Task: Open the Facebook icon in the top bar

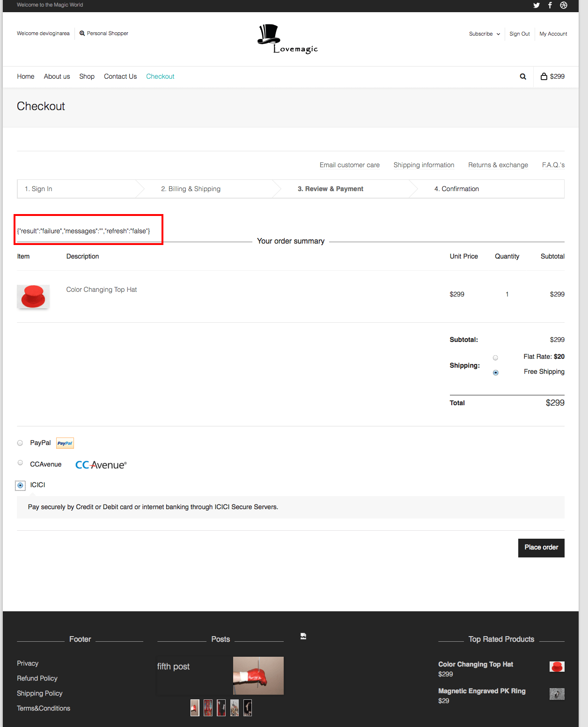Action: point(550,5)
